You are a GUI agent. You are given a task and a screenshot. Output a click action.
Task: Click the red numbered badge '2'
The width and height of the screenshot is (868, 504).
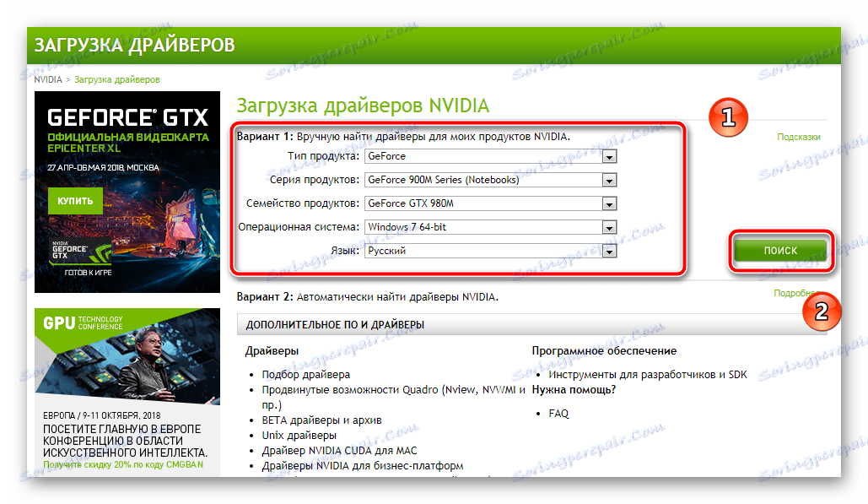click(820, 312)
